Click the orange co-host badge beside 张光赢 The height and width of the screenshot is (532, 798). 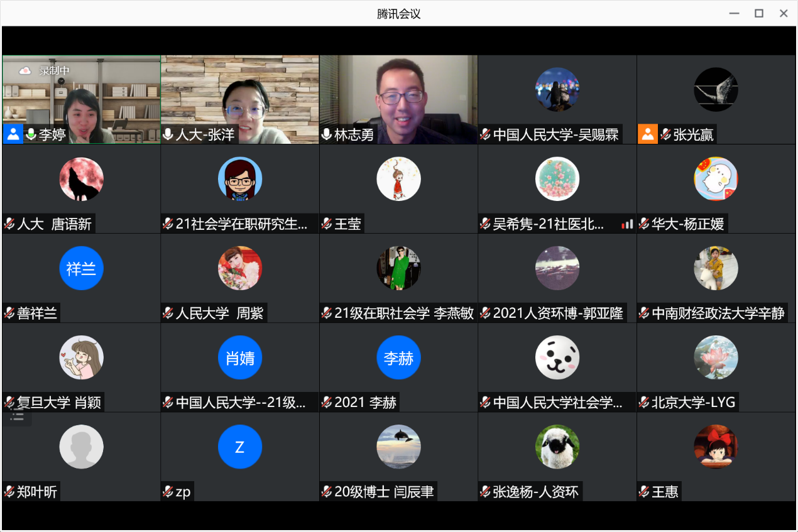648,134
